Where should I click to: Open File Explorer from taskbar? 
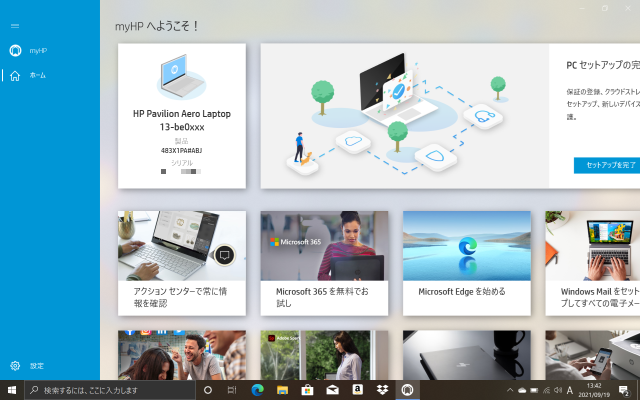tap(282, 390)
